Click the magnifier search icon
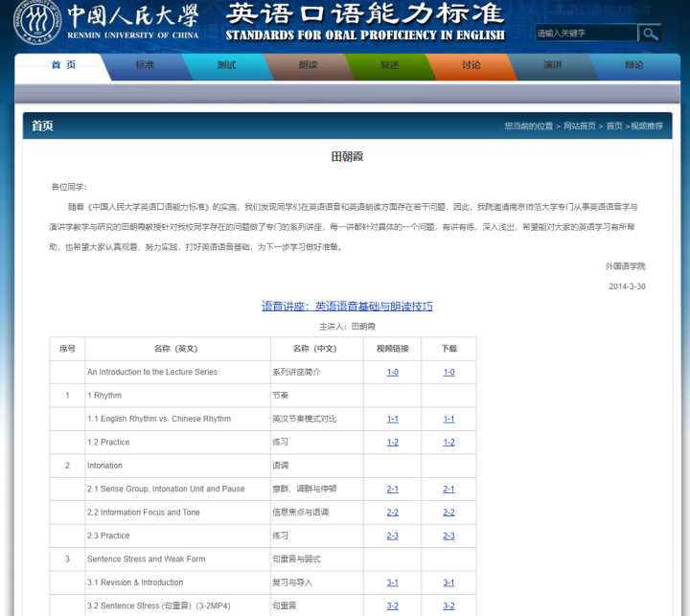Image resolution: width=690 pixels, height=616 pixels. (650, 34)
